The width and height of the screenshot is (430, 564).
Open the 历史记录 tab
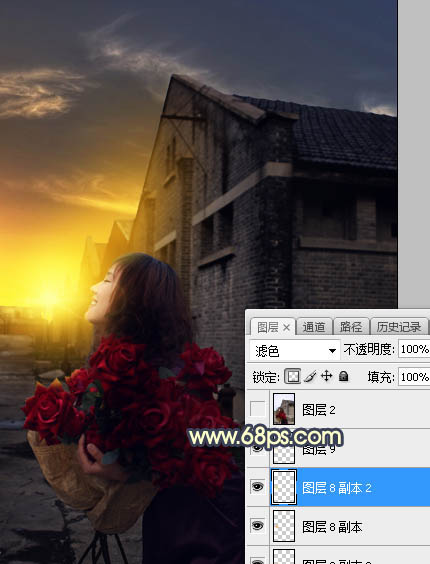pyautogui.click(x=399, y=327)
